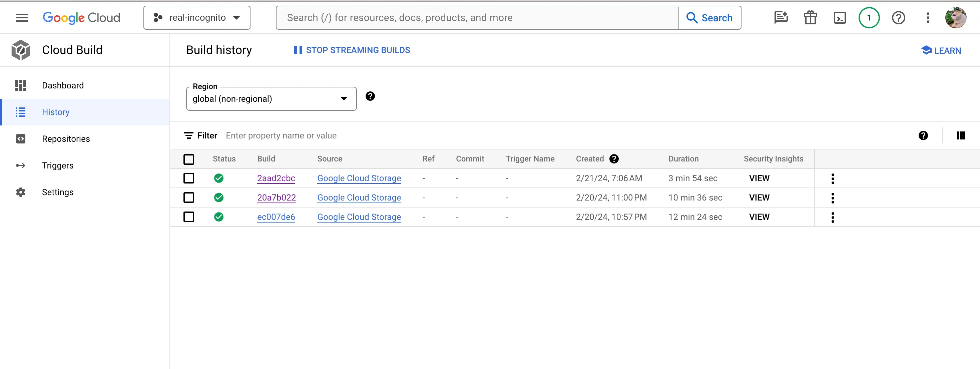Open Repositories in the sidebar
Image resolution: width=980 pixels, height=369 pixels.
click(66, 139)
